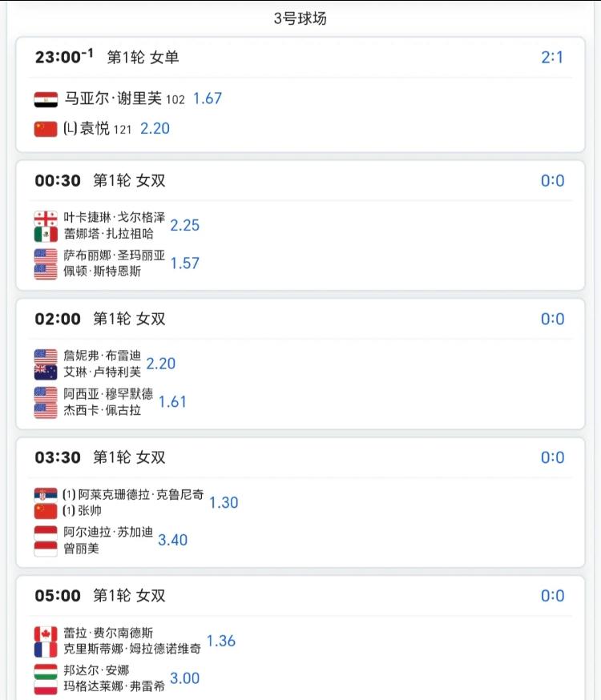Click the China flag beside 袁悦
601x700 pixels.
(46, 129)
